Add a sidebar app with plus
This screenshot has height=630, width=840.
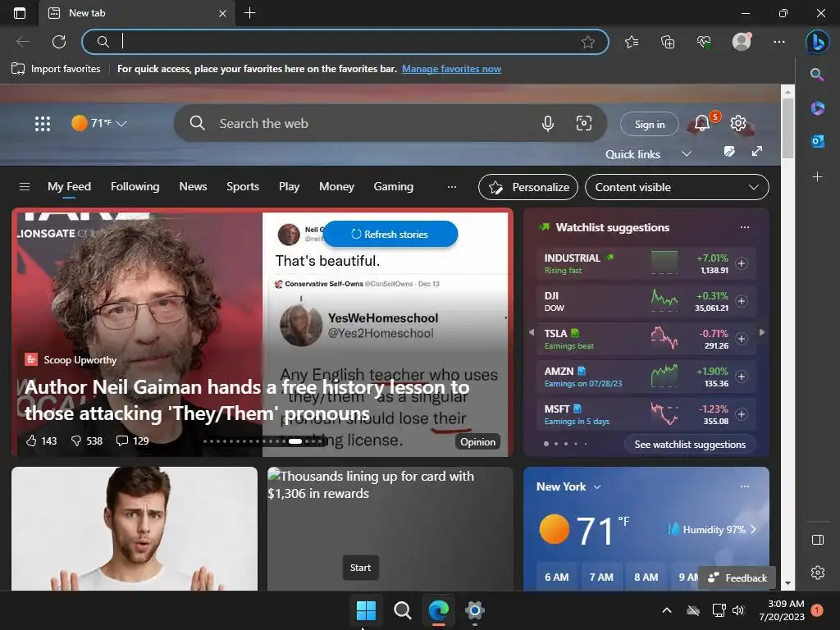click(817, 176)
